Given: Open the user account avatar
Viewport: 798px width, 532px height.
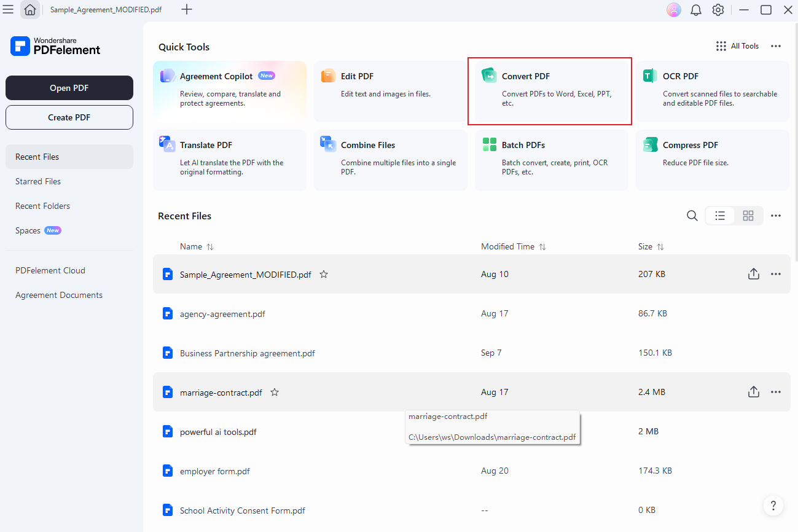Looking at the screenshot, I should click(x=674, y=10).
